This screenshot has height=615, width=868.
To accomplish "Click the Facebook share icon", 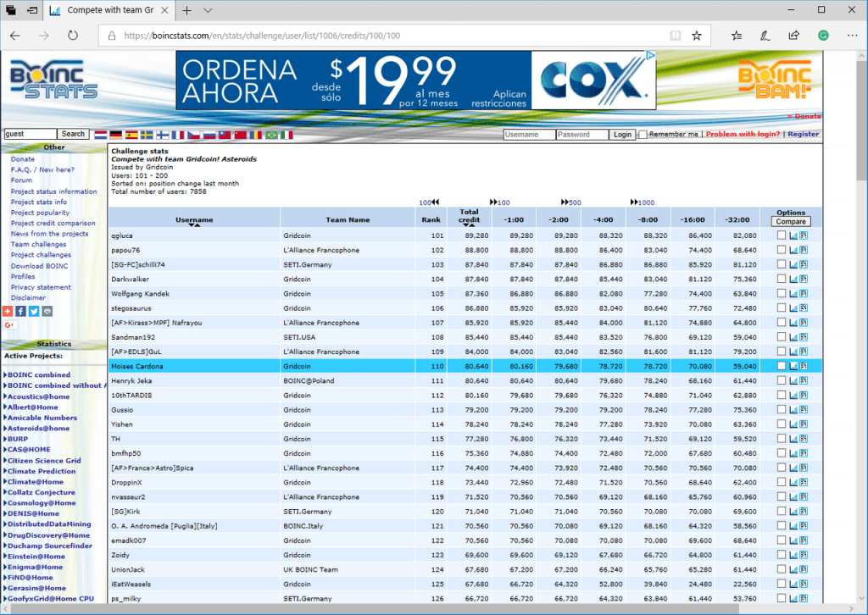I will click(21, 312).
